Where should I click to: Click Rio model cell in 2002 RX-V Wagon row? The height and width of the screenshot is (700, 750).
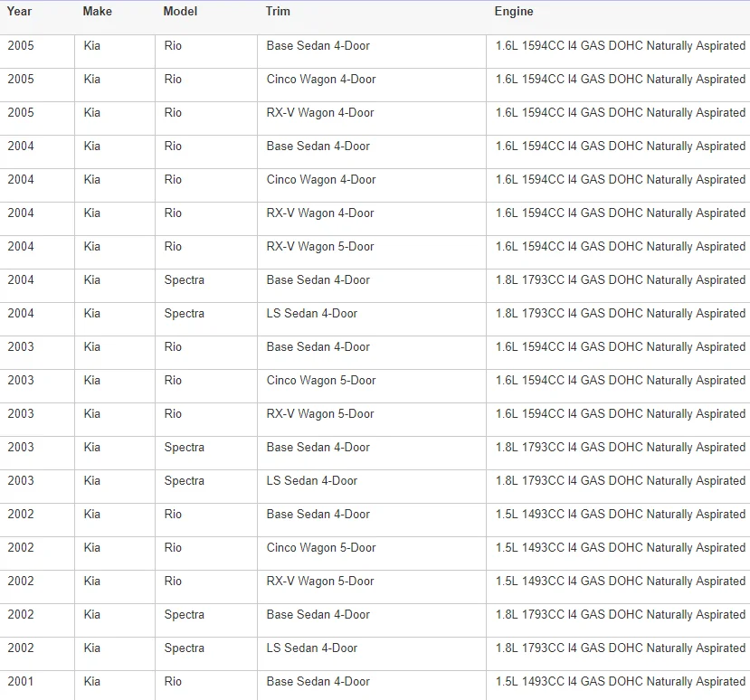click(x=206, y=587)
